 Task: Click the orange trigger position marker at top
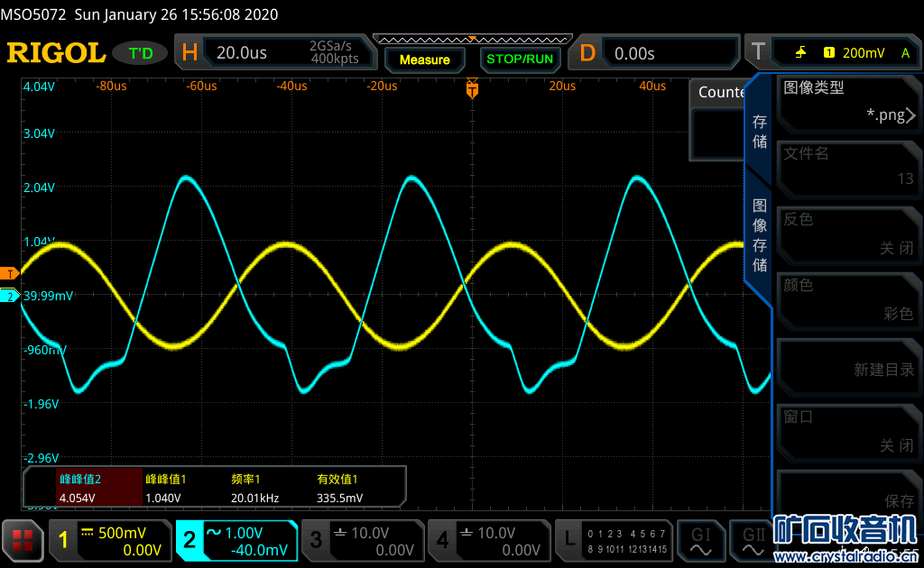click(471, 88)
